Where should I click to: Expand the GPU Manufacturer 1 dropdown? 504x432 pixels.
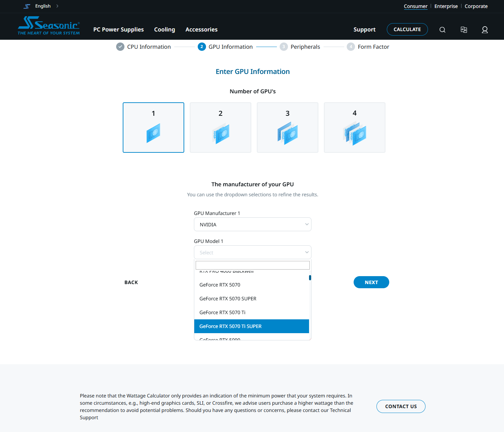click(x=252, y=224)
